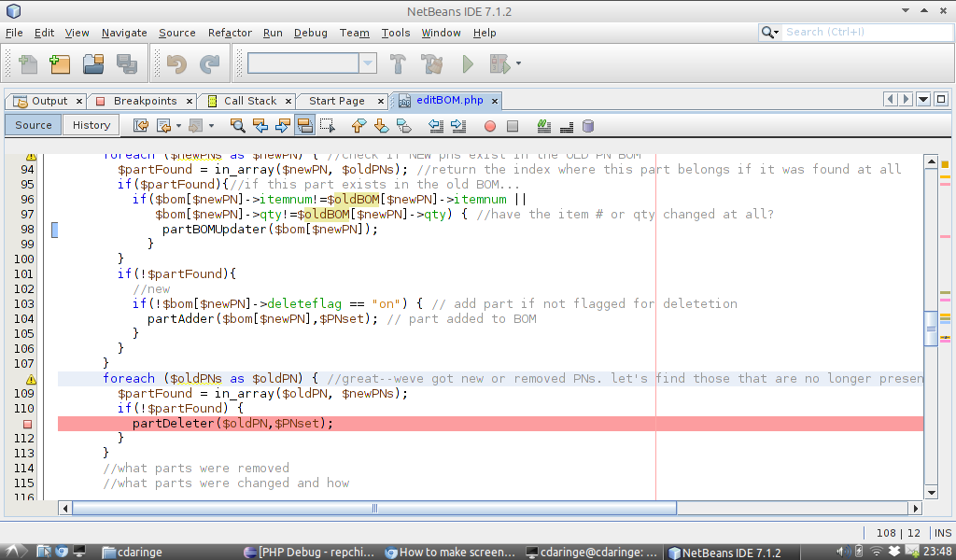This screenshot has height=560, width=956.
Task: Switch editor to History view
Action: [x=91, y=125]
